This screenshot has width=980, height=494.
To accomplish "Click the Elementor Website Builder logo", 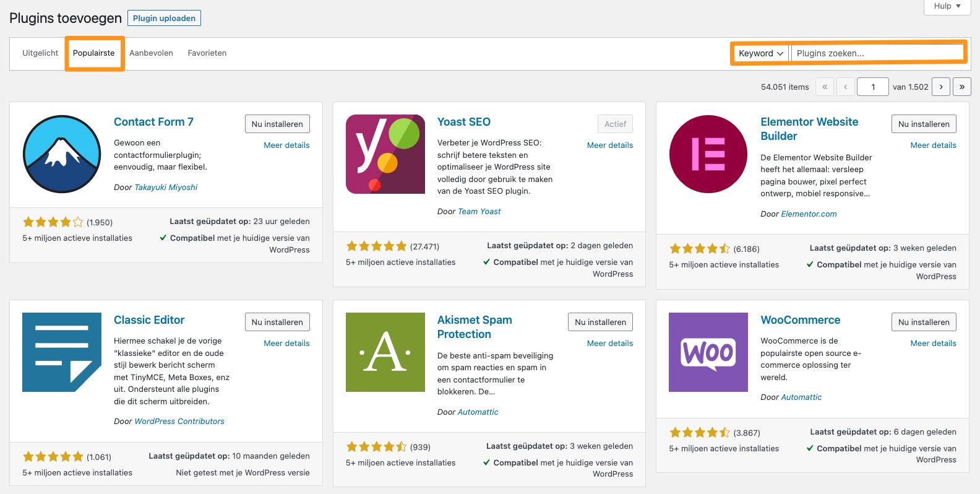I will click(x=708, y=154).
